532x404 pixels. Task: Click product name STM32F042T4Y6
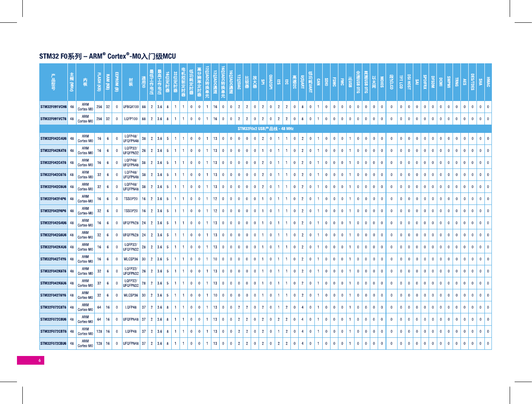[53, 259]
